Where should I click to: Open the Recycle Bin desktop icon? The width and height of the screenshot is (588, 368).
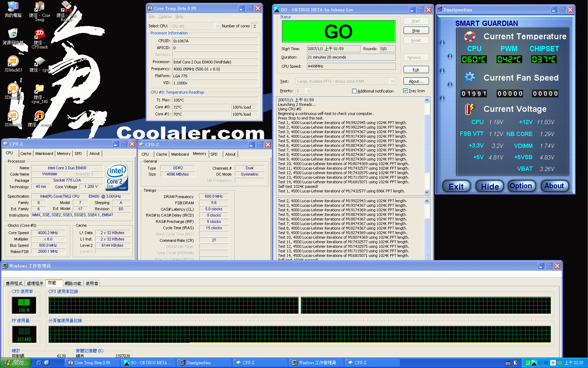click(x=13, y=37)
